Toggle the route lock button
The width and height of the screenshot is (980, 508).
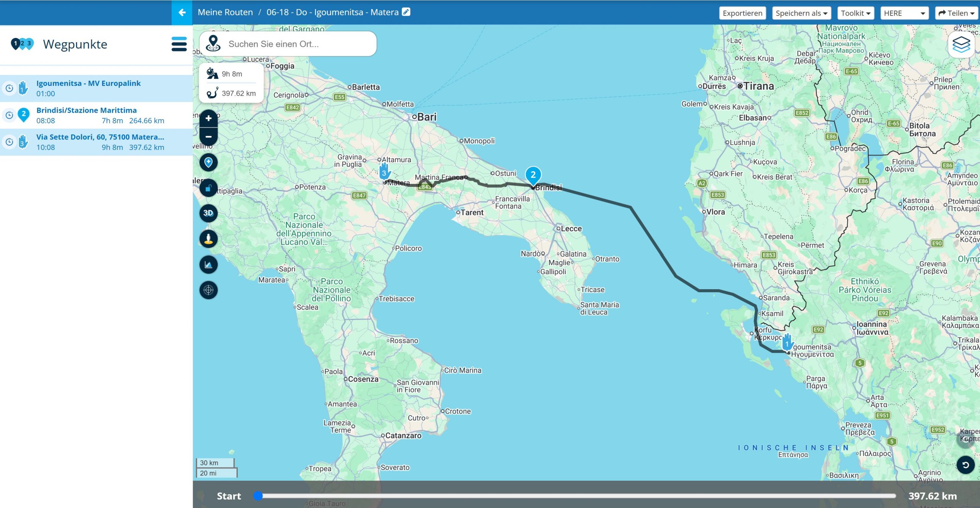(209, 188)
